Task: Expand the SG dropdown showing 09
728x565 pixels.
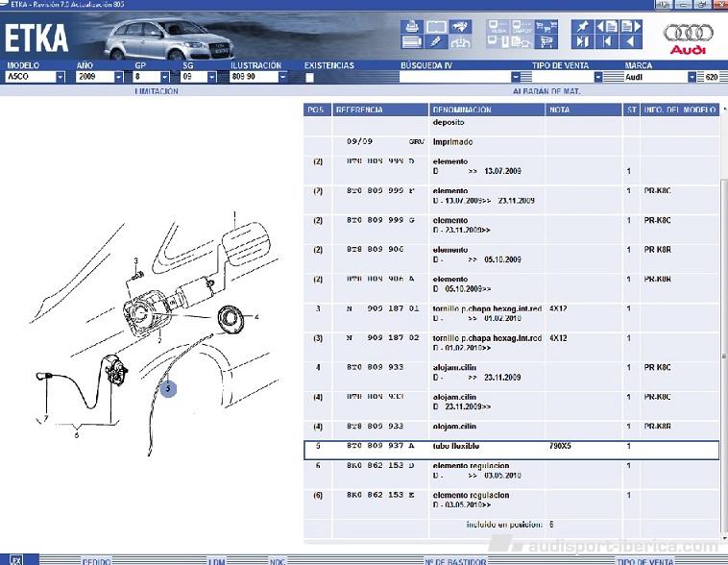Action: 211,77
